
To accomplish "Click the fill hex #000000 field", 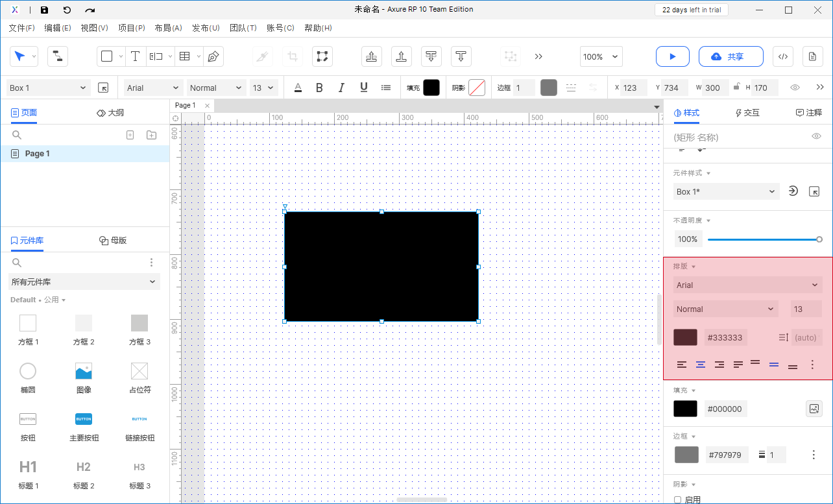I will tap(725, 409).
